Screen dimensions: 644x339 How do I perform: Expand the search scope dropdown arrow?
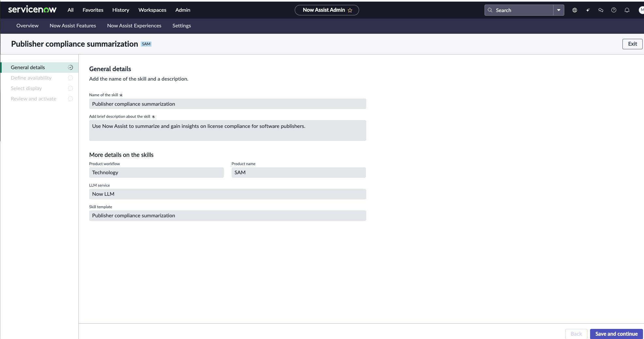coord(559,10)
